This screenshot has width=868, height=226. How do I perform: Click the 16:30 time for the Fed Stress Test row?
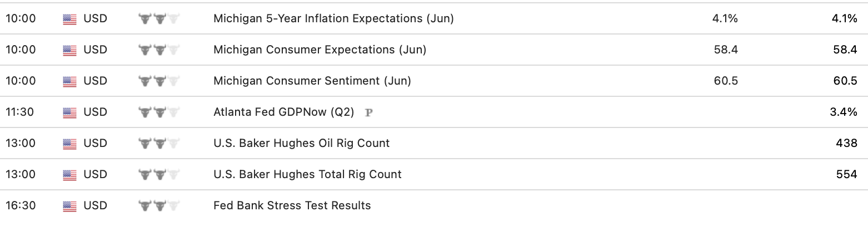(x=21, y=205)
